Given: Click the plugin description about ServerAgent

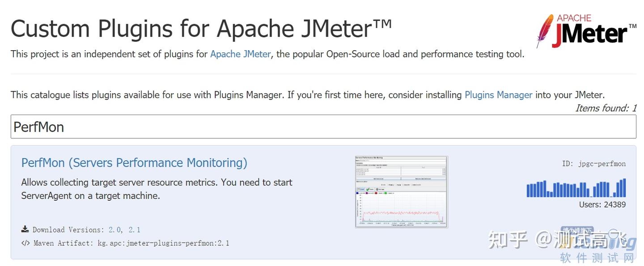Looking at the screenshot, I should pyautogui.click(x=157, y=189).
